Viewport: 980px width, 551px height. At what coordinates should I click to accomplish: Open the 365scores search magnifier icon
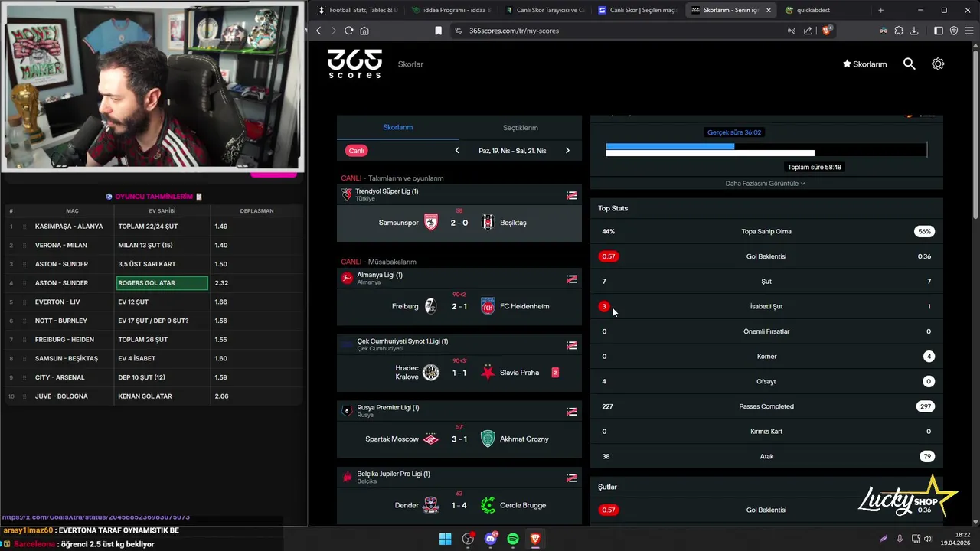click(x=909, y=64)
